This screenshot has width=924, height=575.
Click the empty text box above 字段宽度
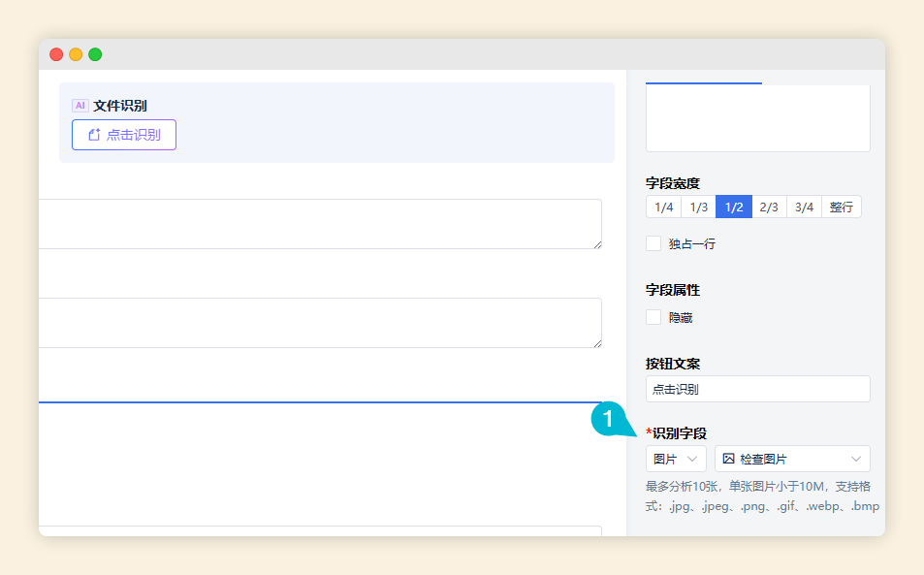point(758,118)
